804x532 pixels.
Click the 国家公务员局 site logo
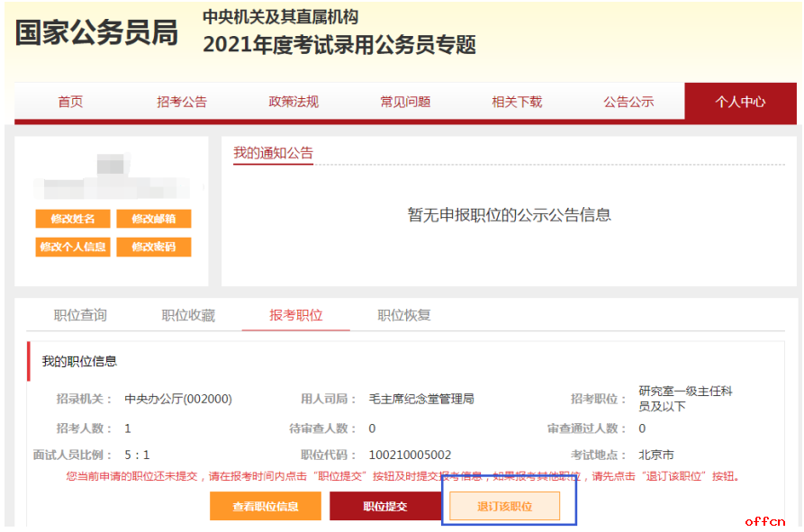96,32
